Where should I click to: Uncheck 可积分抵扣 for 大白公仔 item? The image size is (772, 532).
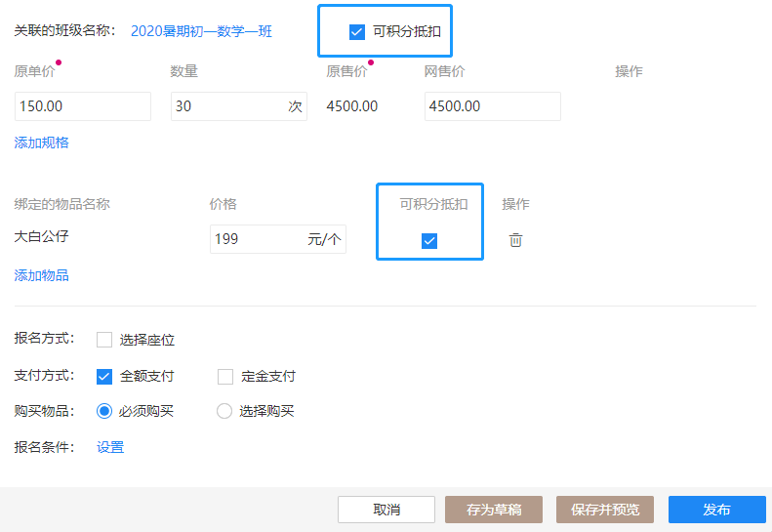429,241
